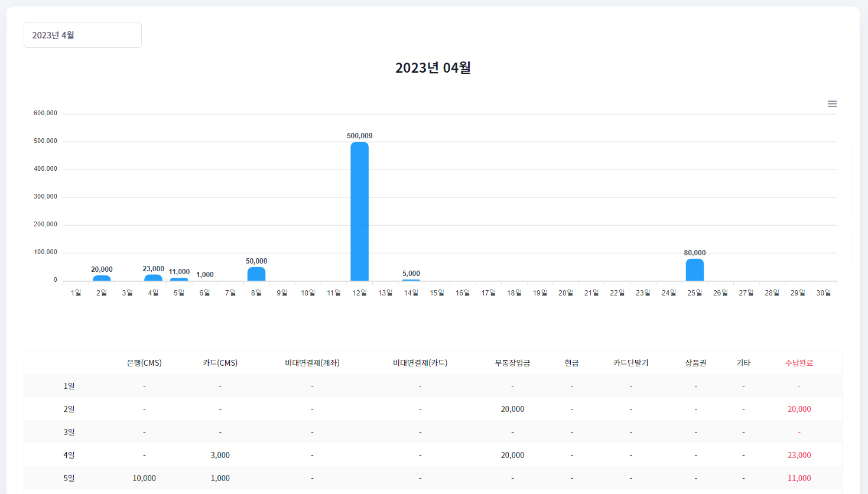868x494 pixels.
Task: Open the 2023년 4월 month picker
Action: [x=83, y=35]
